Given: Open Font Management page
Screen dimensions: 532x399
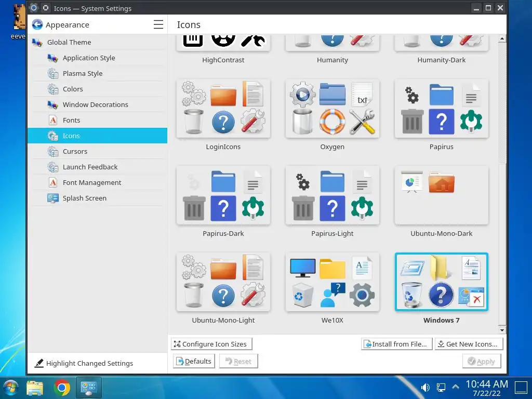Looking at the screenshot, I should 97,182.
